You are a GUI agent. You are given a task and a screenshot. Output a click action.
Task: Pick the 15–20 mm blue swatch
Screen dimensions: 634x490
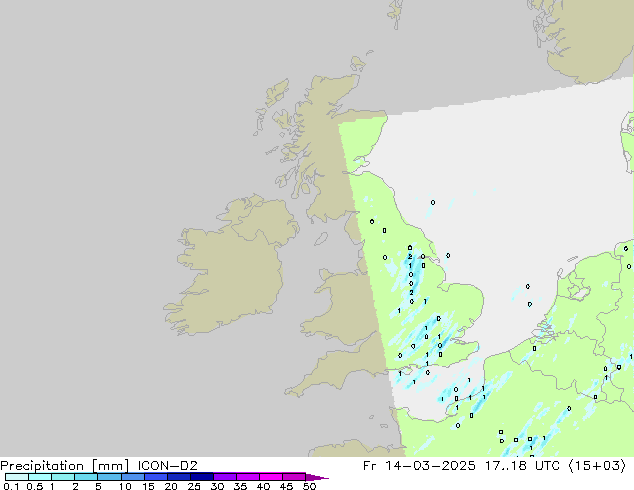(x=155, y=477)
